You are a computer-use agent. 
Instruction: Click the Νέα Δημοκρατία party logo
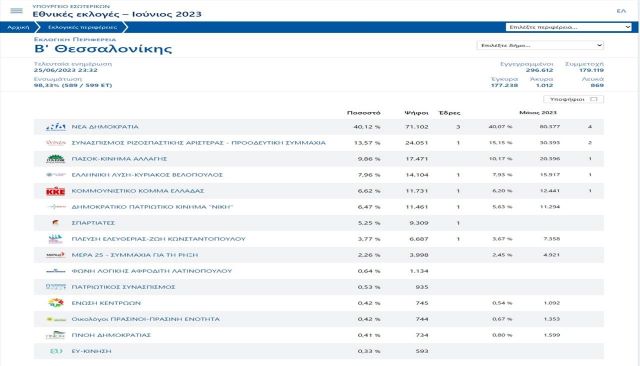tap(56, 127)
